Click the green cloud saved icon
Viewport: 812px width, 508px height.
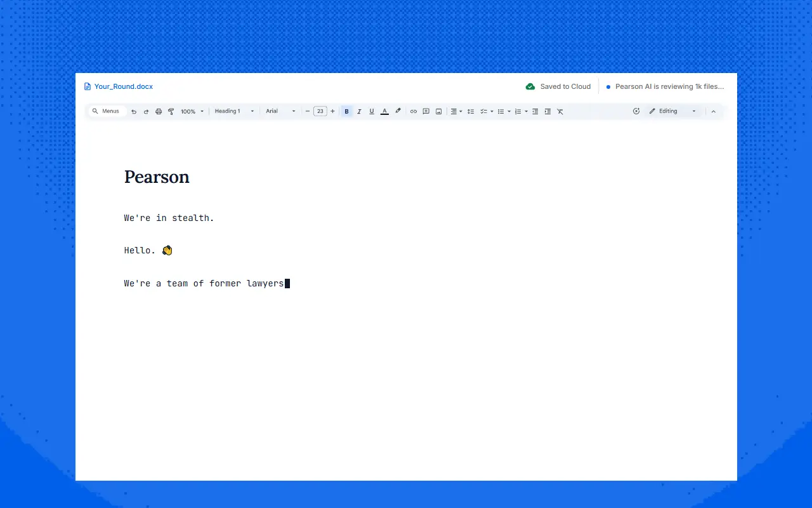530,86
